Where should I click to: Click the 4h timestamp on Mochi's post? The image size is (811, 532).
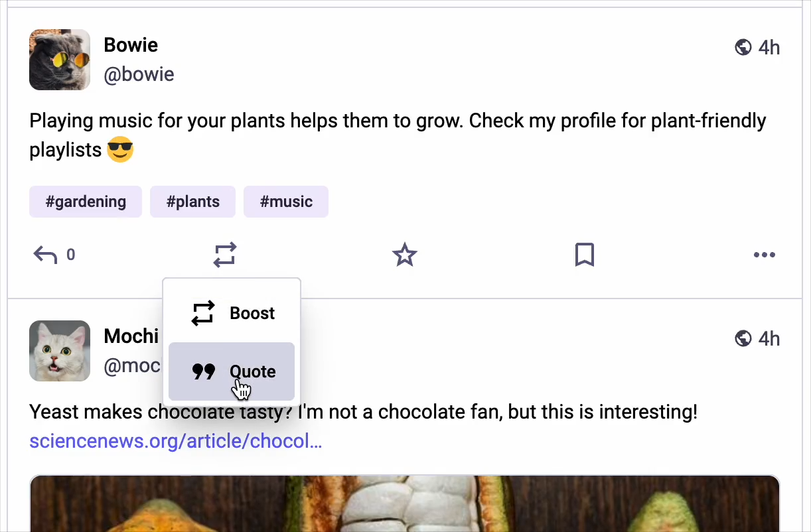pos(769,339)
